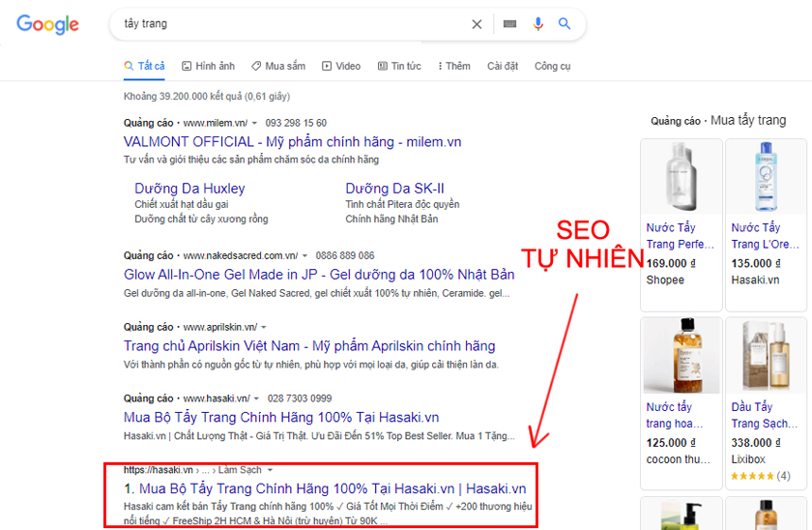
Task: Click the Nước Tẩy Trang Perfe... product image
Action: click(681, 177)
